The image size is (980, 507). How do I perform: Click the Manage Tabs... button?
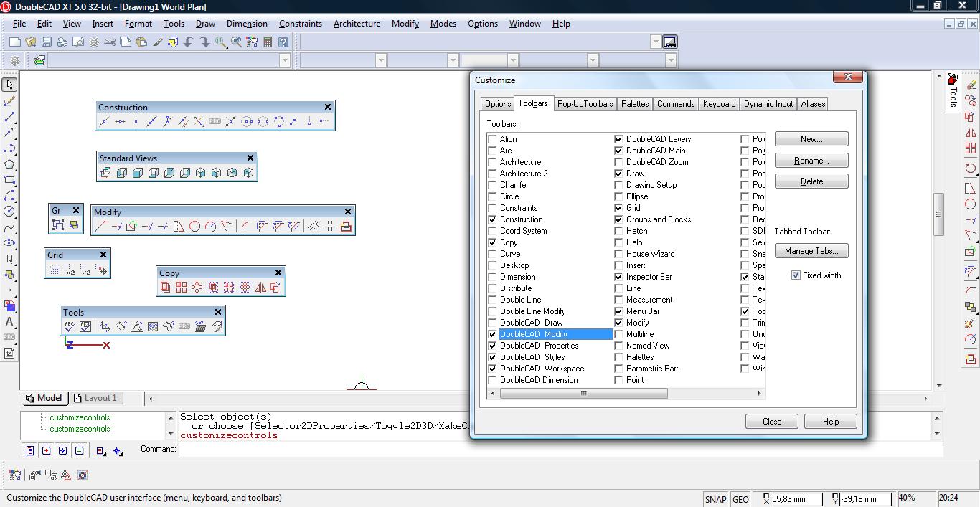click(811, 251)
